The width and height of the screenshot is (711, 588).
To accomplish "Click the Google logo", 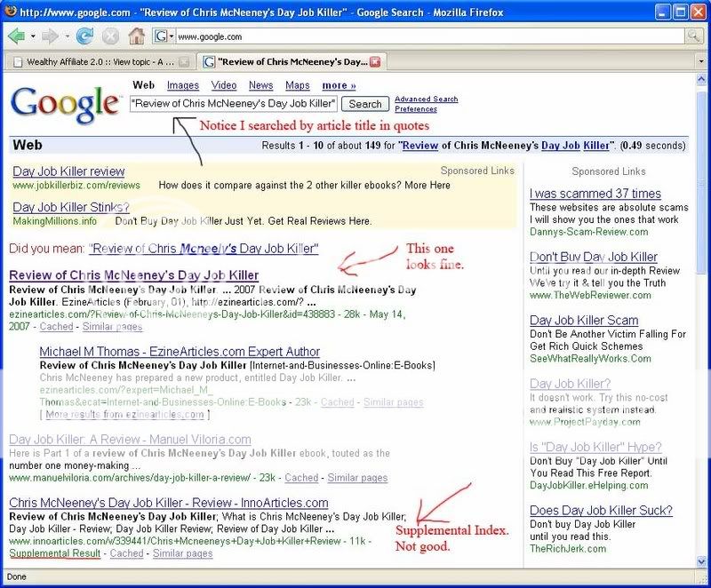I will [x=65, y=104].
